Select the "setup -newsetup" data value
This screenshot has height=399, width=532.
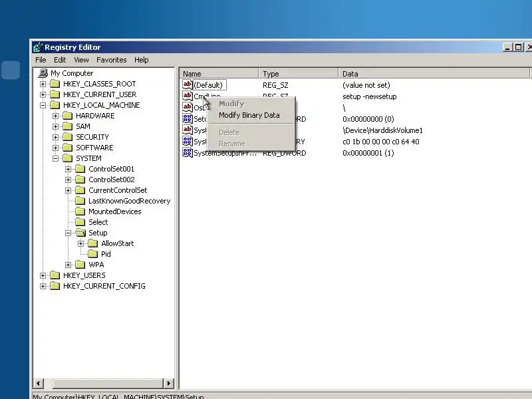pyautogui.click(x=370, y=96)
